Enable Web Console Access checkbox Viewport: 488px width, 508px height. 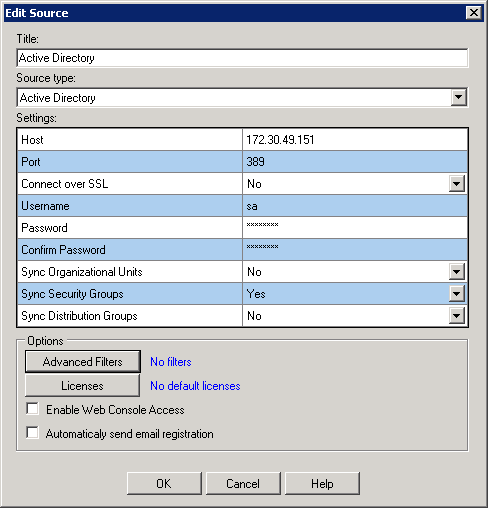pos(33,409)
